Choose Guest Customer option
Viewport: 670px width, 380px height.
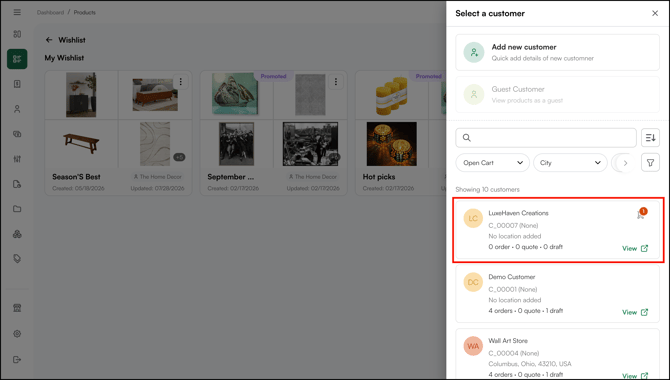pyautogui.click(x=558, y=94)
